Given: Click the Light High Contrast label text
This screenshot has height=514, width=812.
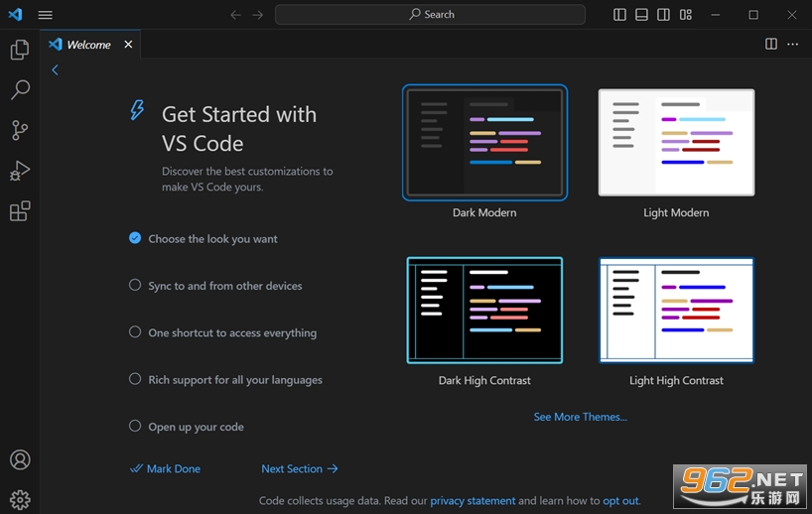Looking at the screenshot, I should (676, 380).
